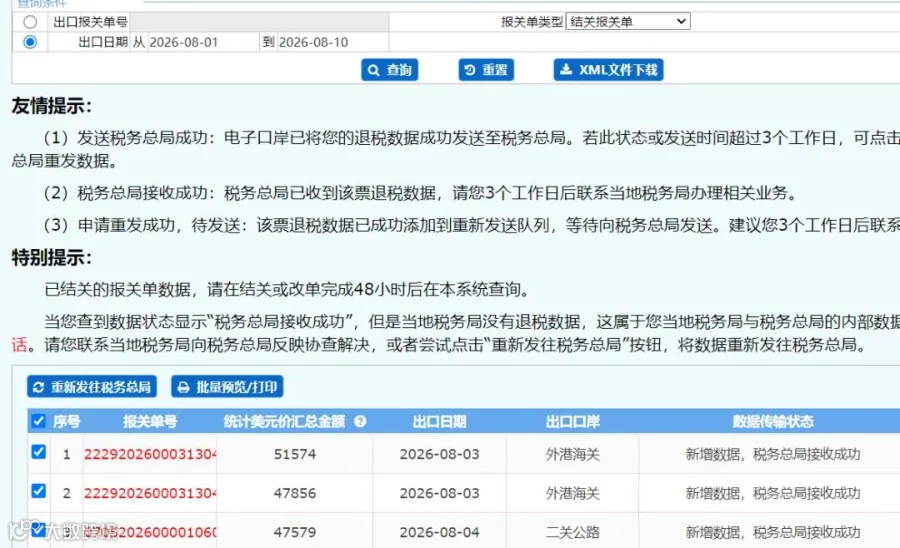This screenshot has width=900, height=548.
Task: Uncheck the checkbox for row 1
Action: 38,452
